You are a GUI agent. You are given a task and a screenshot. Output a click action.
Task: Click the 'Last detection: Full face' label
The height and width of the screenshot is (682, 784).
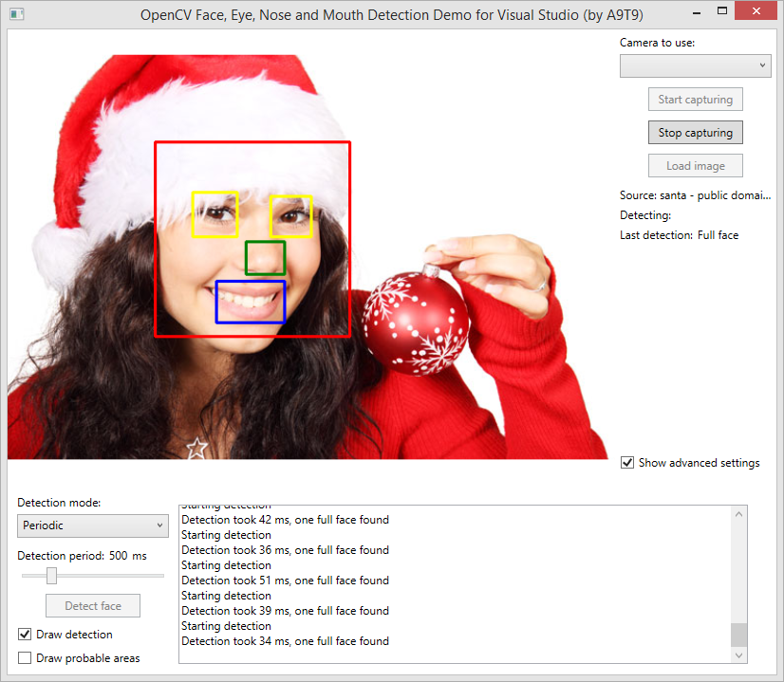(679, 235)
